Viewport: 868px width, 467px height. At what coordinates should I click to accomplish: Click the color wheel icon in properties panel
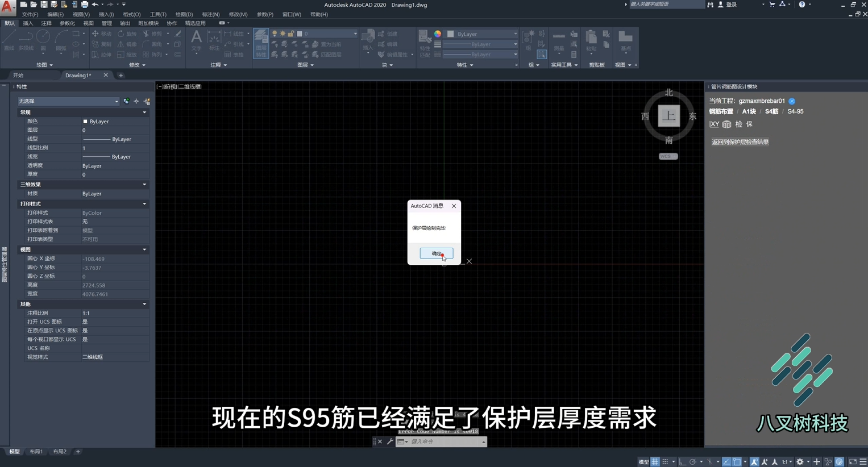(x=438, y=34)
